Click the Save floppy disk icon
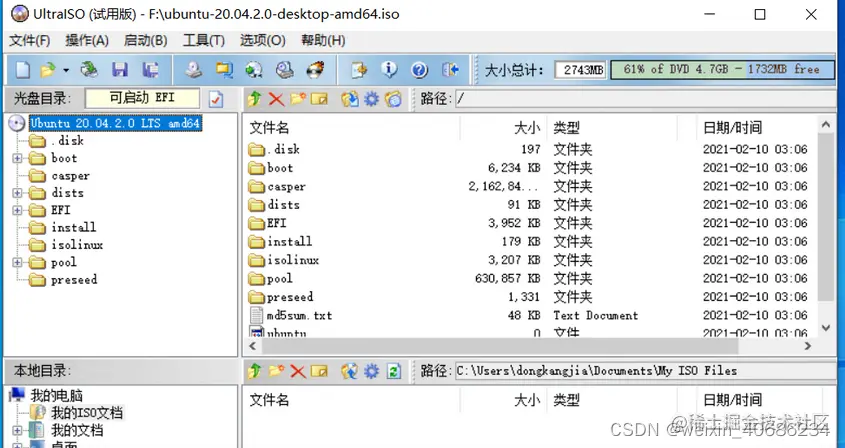This screenshot has width=845, height=448. 120,70
